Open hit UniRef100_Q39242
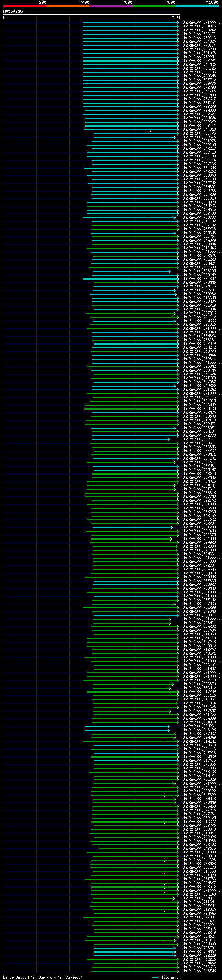Viewport: 222px width, 980px height. click(199, 30)
